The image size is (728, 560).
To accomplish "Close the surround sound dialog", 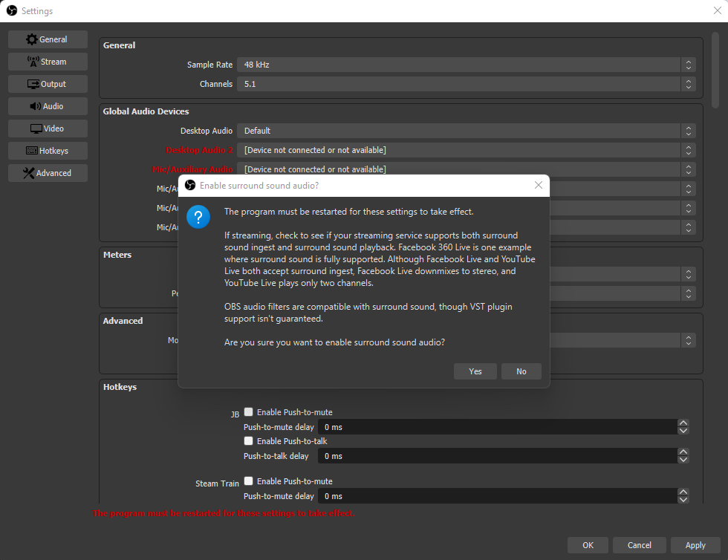I will click(x=539, y=185).
